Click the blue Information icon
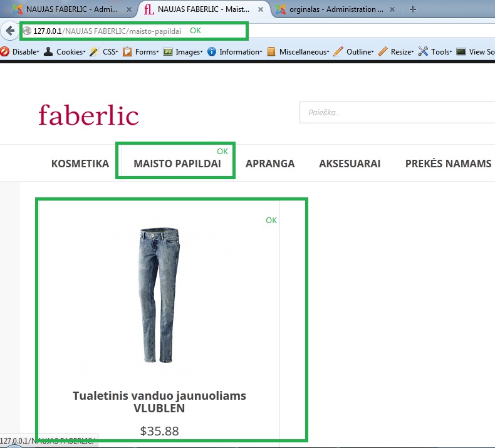The image size is (495, 448). pos(212,51)
